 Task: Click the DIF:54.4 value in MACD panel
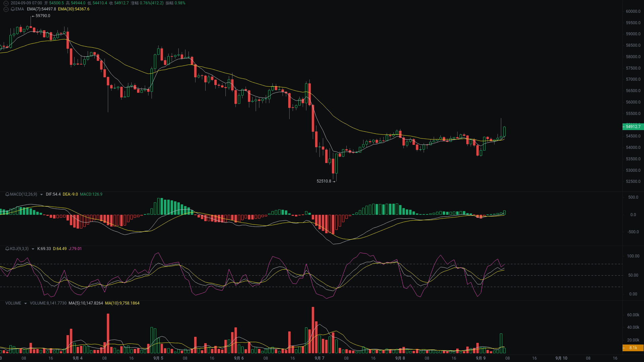pyautogui.click(x=53, y=194)
